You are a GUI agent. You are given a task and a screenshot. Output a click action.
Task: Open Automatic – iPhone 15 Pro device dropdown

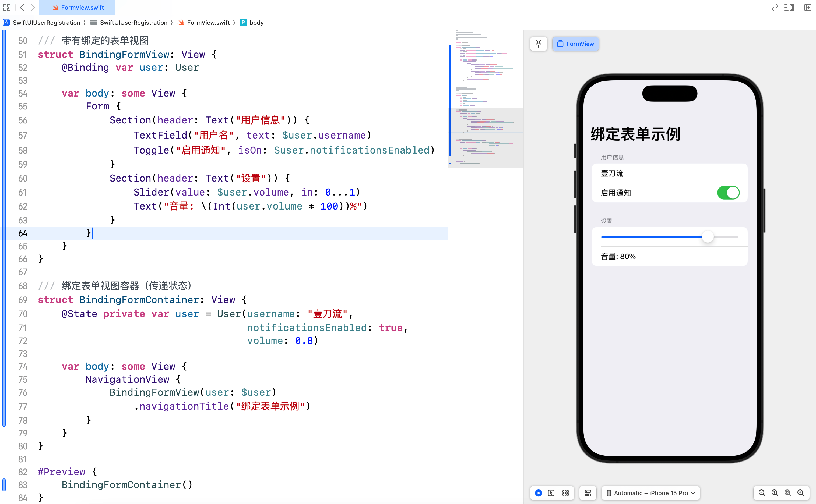pos(650,493)
